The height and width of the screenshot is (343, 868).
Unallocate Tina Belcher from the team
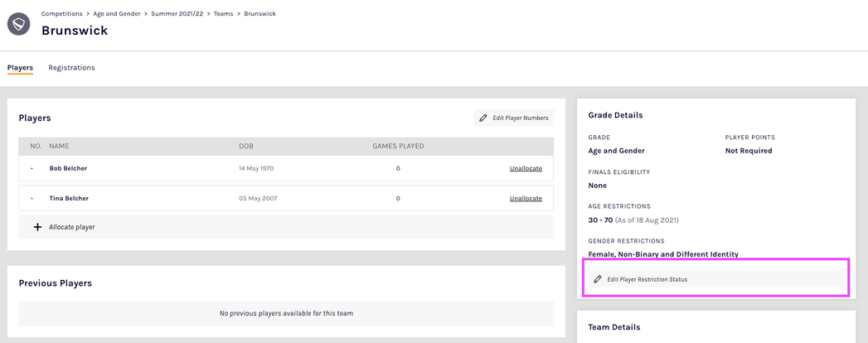pos(526,199)
